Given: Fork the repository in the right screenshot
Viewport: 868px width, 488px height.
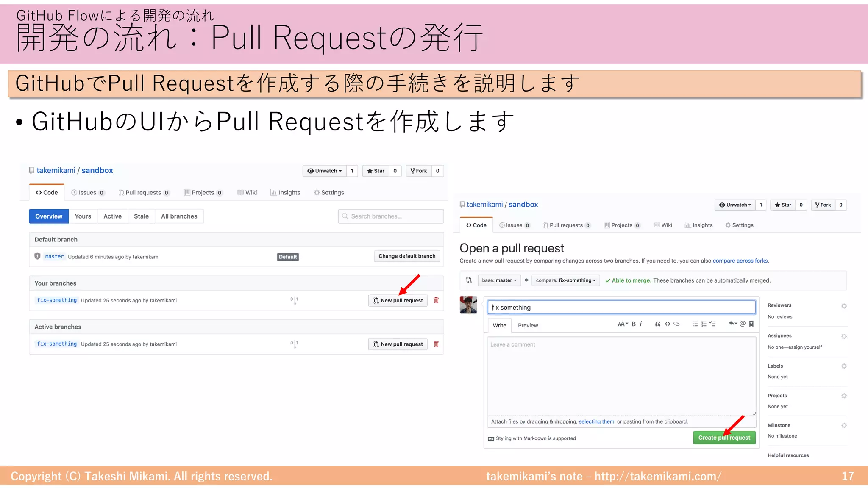Looking at the screenshot, I should [x=823, y=205].
